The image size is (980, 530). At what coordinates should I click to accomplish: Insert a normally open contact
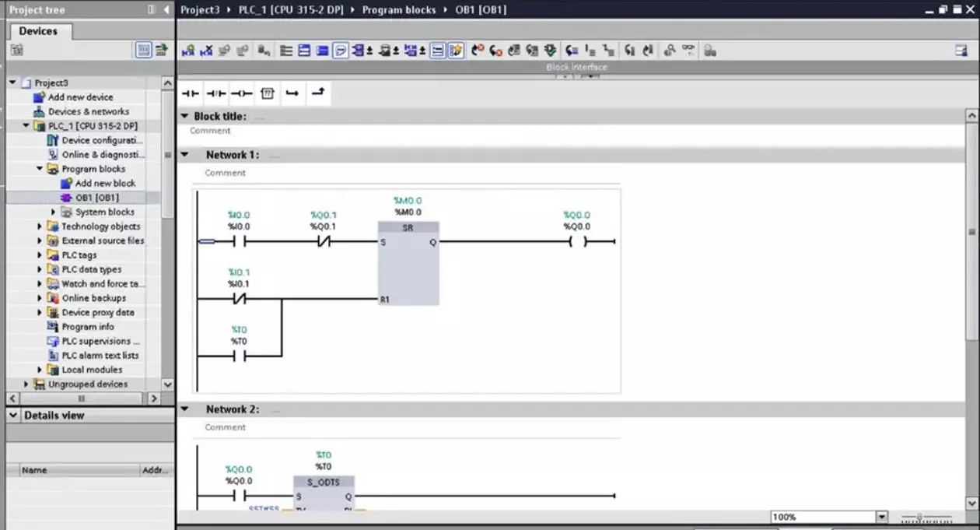[x=191, y=93]
